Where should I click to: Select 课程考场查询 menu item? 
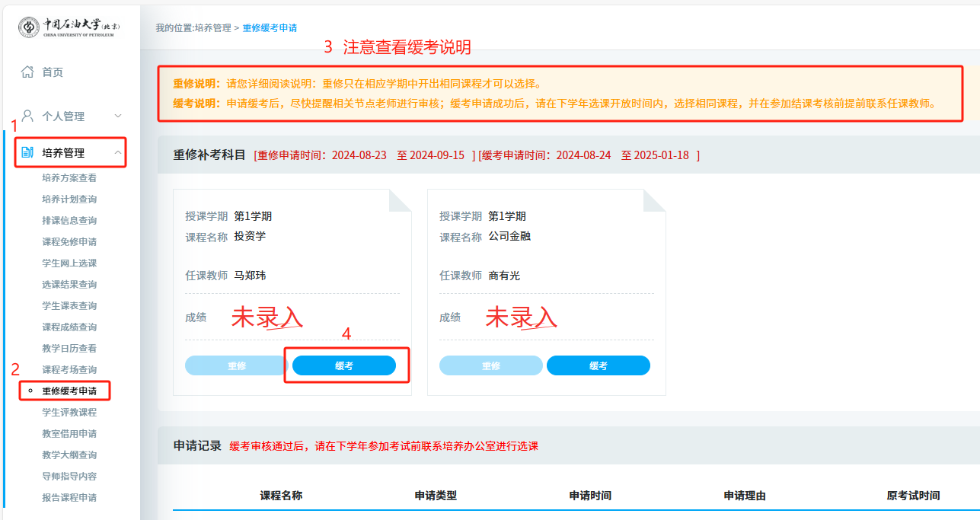click(x=69, y=369)
